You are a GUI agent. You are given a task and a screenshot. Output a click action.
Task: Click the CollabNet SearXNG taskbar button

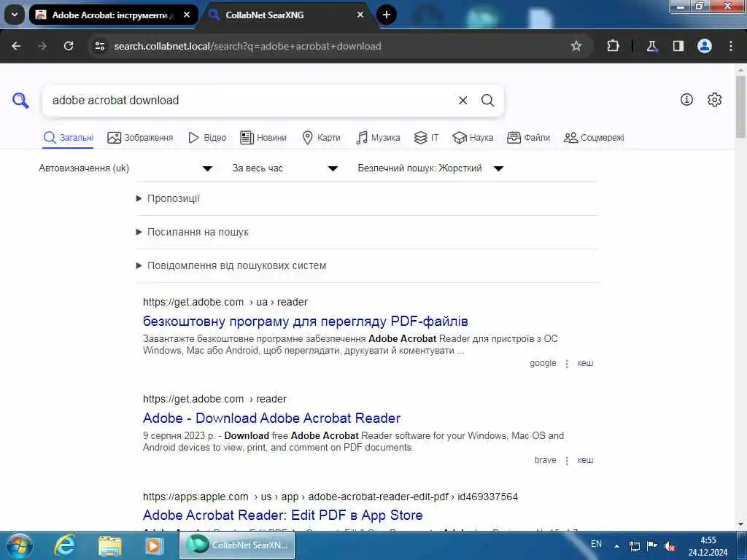pyautogui.click(x=237, y=545)
